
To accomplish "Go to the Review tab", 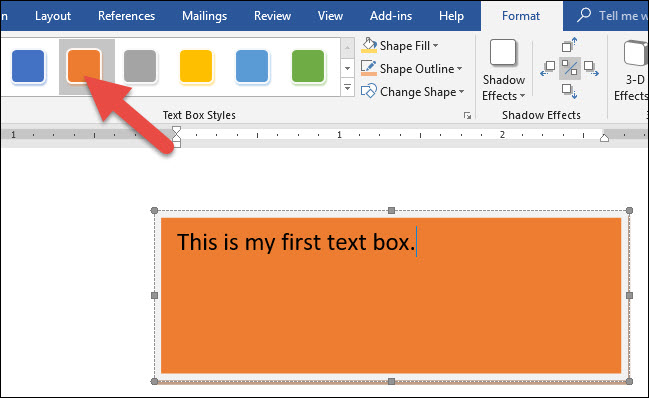I will tap(272, 16).
